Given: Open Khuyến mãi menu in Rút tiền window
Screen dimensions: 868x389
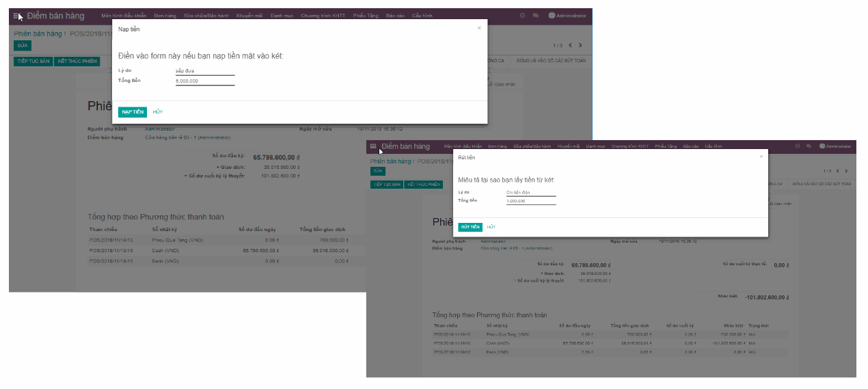Looking at the screenshot, I should 569,146.
